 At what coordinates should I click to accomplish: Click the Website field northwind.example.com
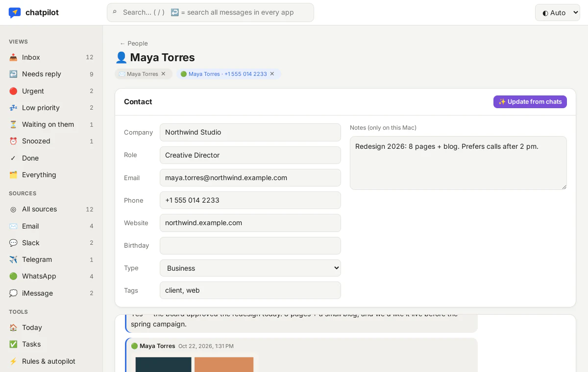pos(250,223)
